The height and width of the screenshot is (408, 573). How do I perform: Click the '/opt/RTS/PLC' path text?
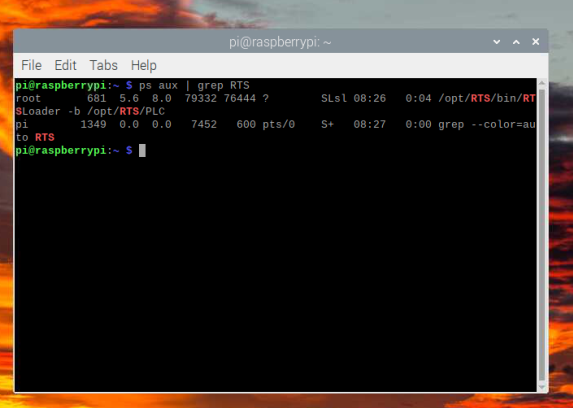pos(126,112)
